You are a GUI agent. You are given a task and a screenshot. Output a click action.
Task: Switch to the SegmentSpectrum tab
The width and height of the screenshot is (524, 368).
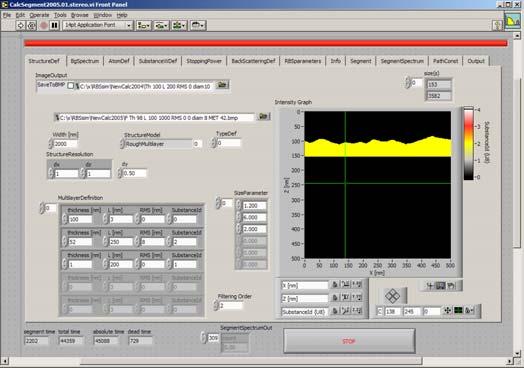pyautogui.click(x=402, y=61)
